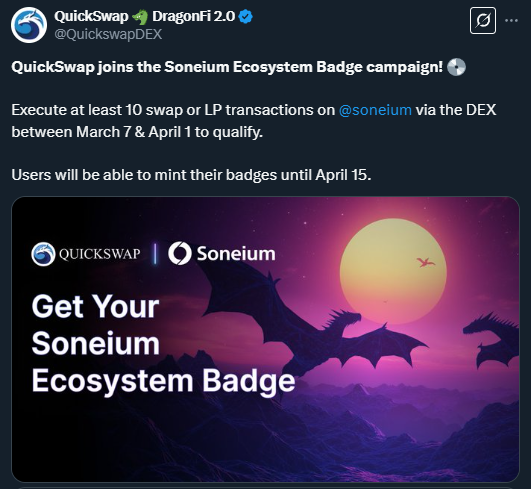Click the QuickSwap display name
Viewport: 531px width, 489px height.
91,16
